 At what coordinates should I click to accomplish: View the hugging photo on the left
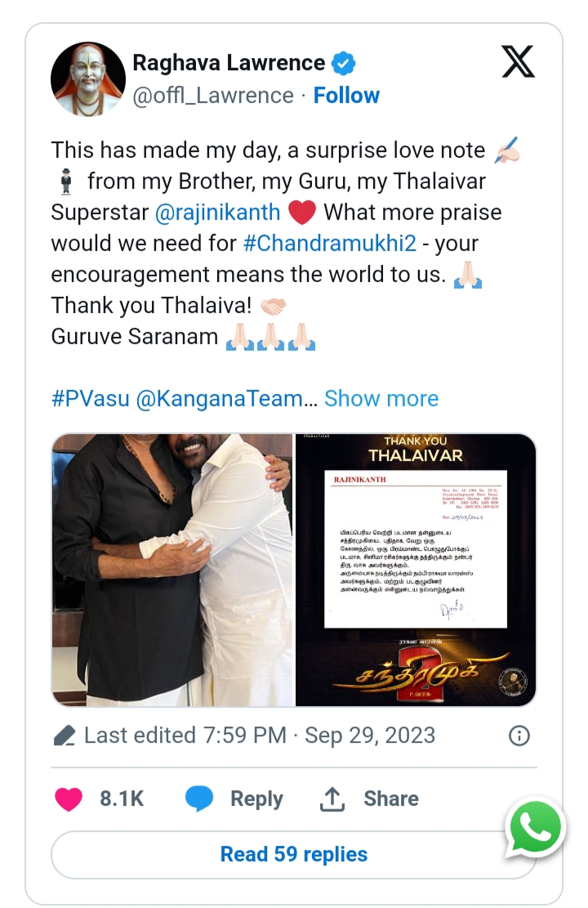click(x=171, y=570)
